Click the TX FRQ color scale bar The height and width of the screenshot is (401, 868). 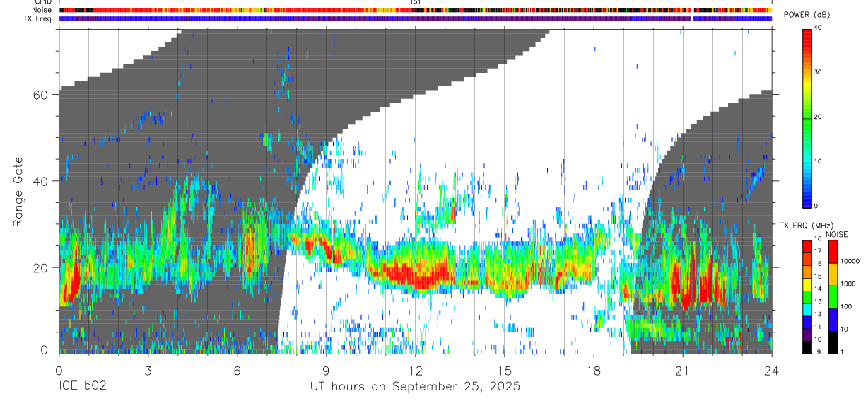807,297
